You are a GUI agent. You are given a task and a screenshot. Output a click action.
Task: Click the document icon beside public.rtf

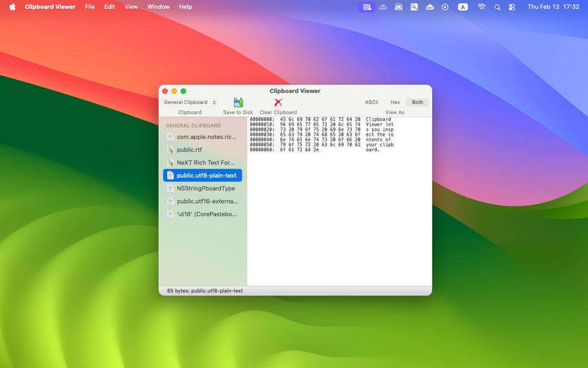pyautogui.click(x=171, y=149)
